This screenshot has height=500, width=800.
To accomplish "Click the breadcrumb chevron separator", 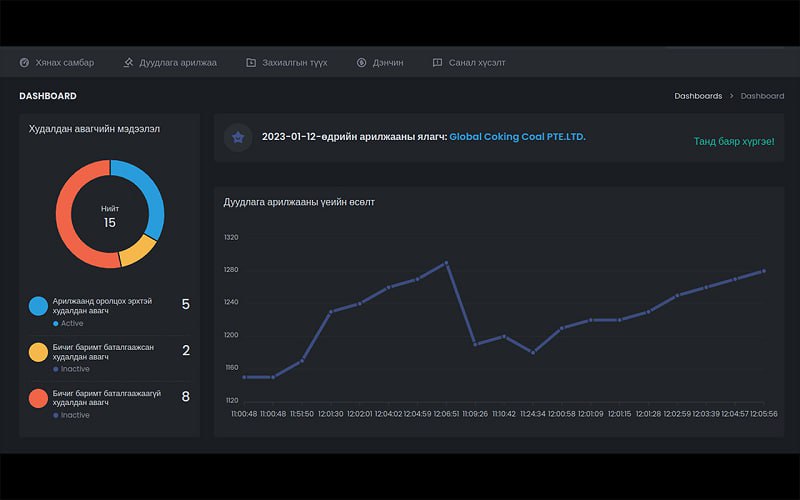I will coord(731,96).
